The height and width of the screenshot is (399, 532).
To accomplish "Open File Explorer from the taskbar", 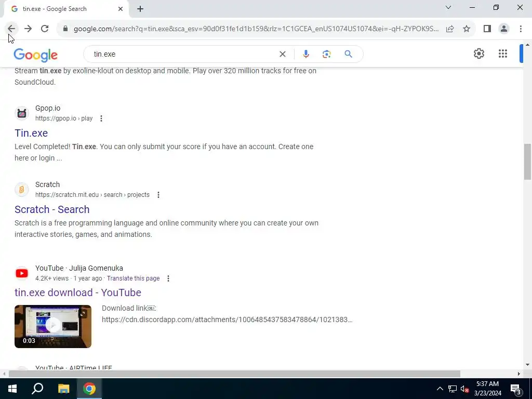I will coord(64,389).
